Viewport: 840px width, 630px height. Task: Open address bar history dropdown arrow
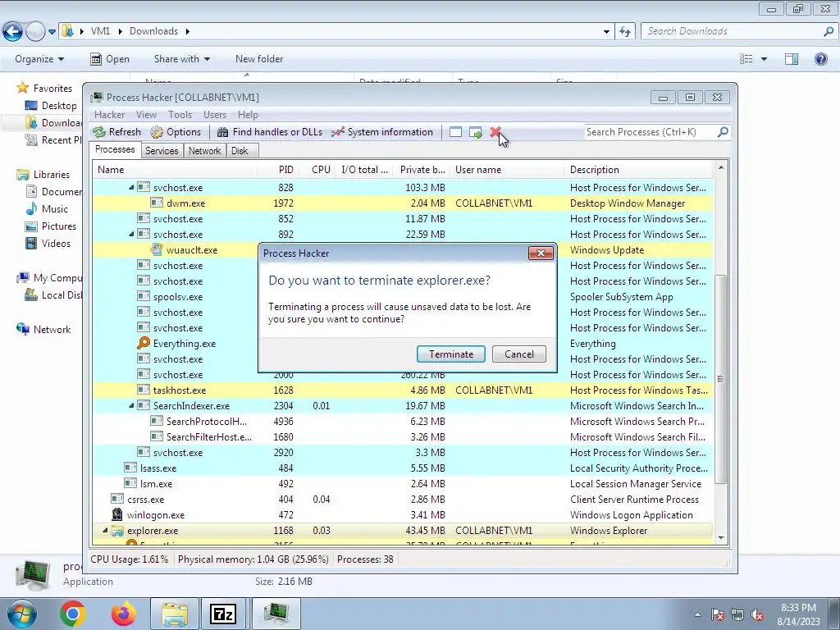(x=606, y=32)
